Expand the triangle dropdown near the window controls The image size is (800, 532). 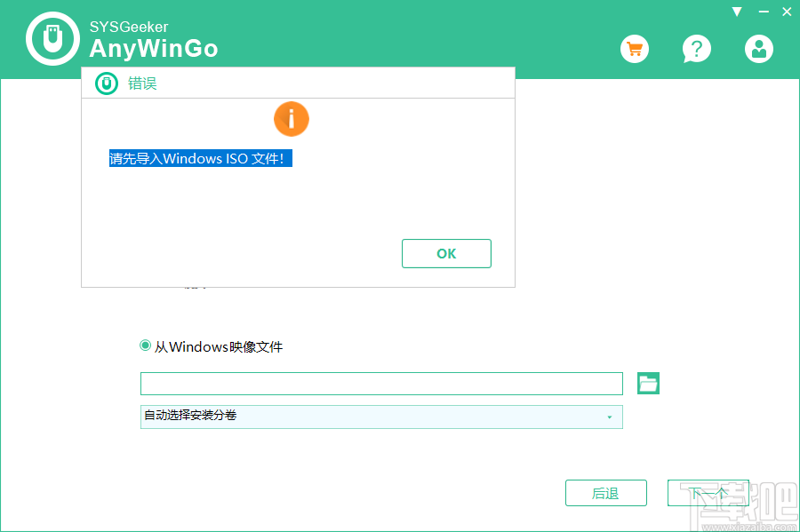pyautogui.click(x=736, y=11)
